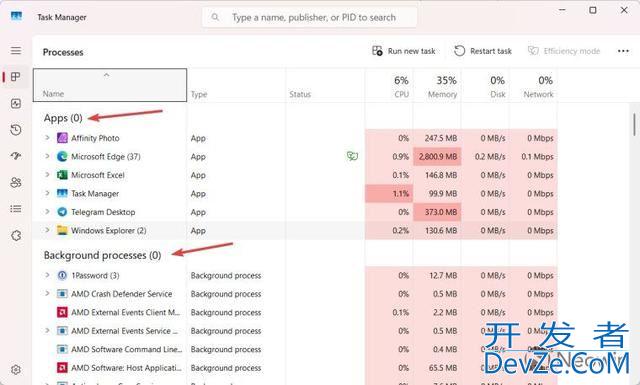Open Startup apps sidebar icon
The width and height of the screenshot is (640, 385).
pyautogui.click(x=16, y=156)
